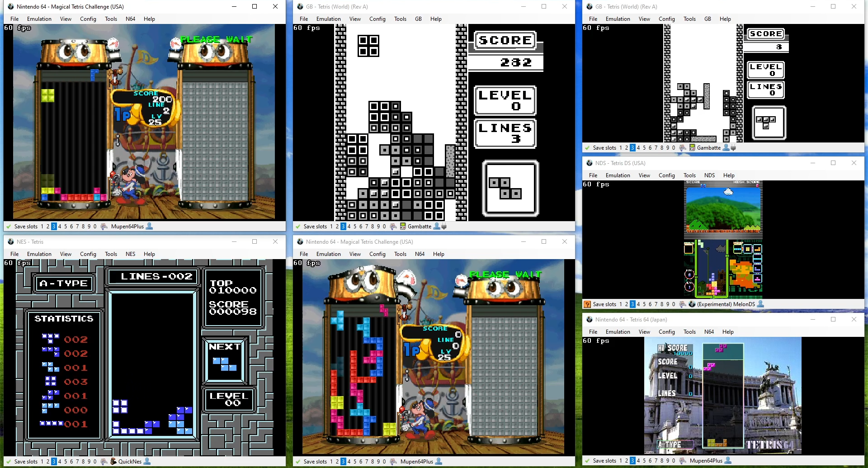The image size is (868, 468).
Task: Expand the NES menu in NES Tetris window
Action: point(130,254)
